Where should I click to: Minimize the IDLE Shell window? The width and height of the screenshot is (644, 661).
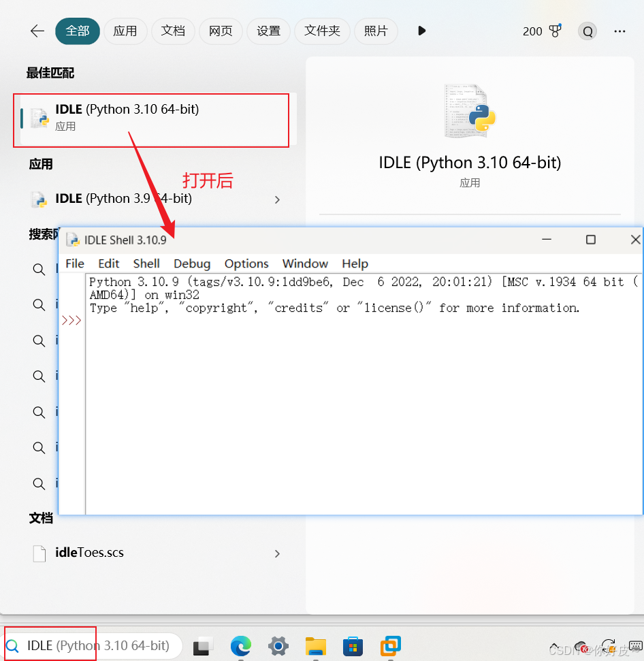pos(547,240)
